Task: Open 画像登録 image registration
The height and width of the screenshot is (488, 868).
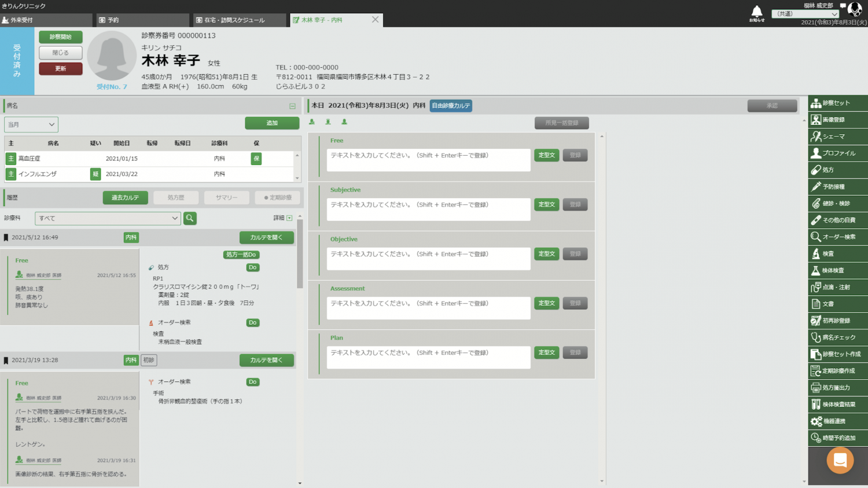Action: 838,120
